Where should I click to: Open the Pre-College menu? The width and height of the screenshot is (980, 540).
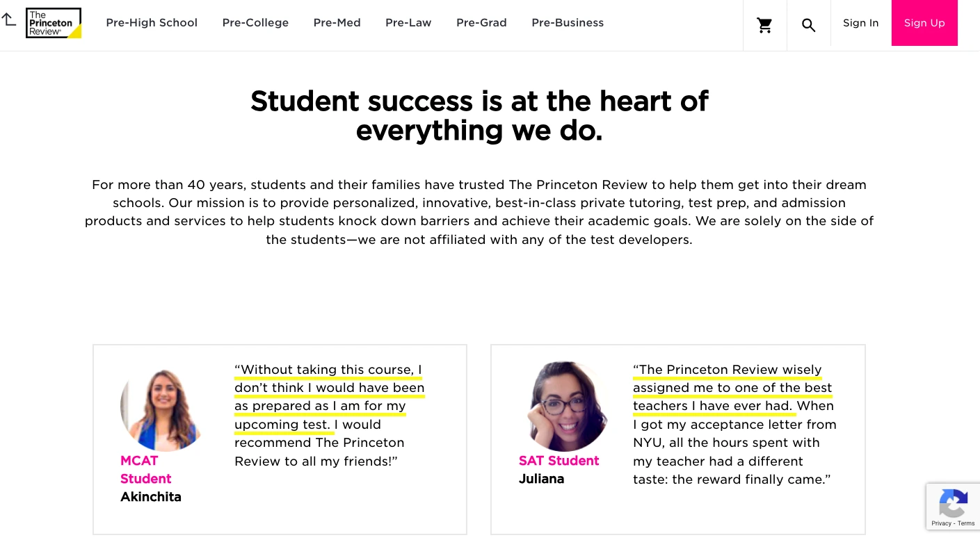pos(255,23)
